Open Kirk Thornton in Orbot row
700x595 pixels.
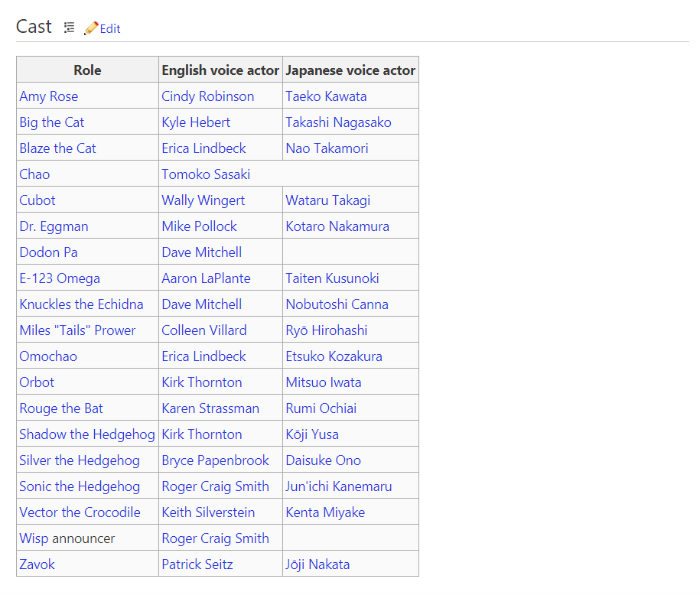point(202,382)
